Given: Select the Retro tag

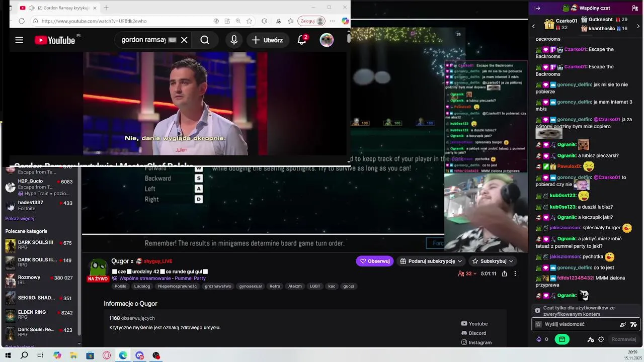Looking at the screenshot, I should [x=275, y=286].
